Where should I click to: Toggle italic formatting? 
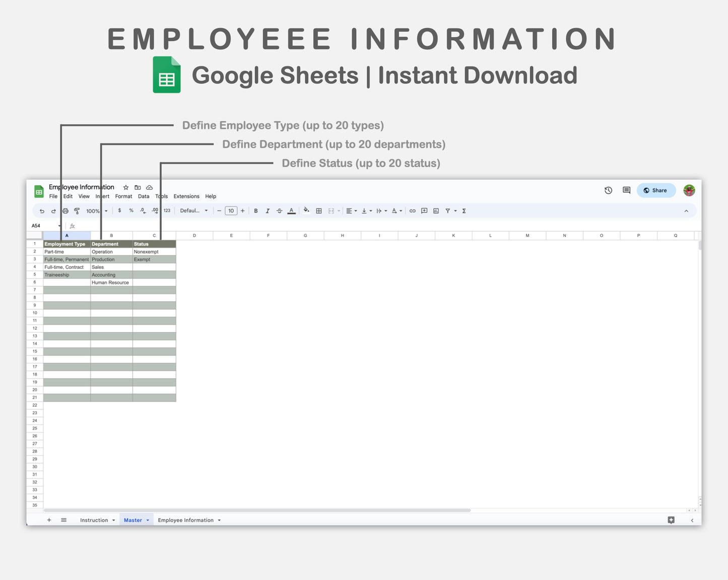(268, 211)
